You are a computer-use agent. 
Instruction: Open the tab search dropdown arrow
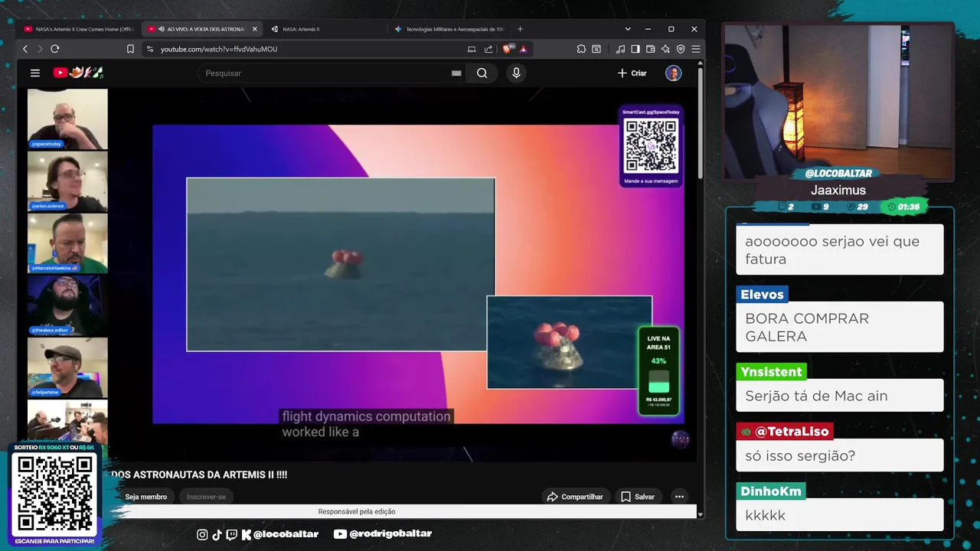point(628,29)
